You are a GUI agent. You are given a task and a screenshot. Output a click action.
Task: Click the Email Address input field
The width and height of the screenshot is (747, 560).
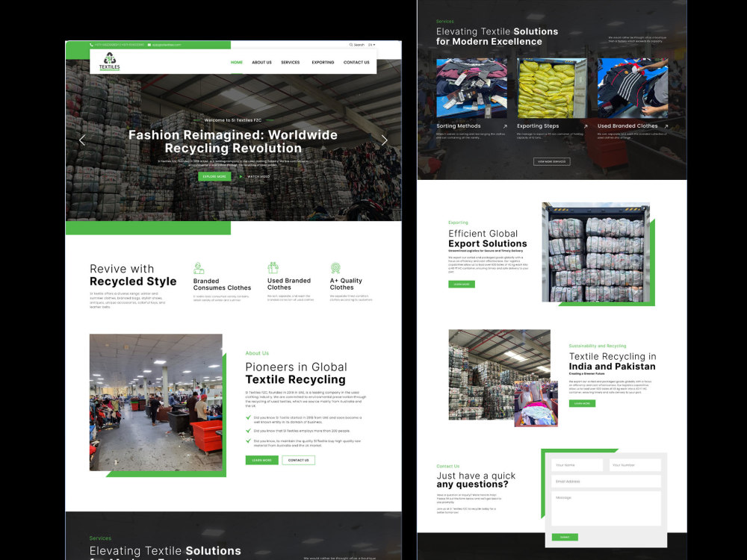[606, 482]
